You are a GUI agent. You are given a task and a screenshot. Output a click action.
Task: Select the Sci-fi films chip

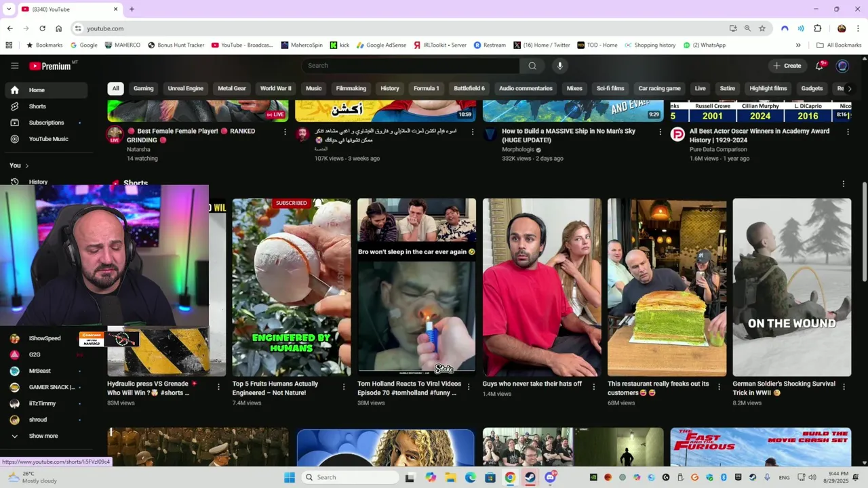click(610, 88)
